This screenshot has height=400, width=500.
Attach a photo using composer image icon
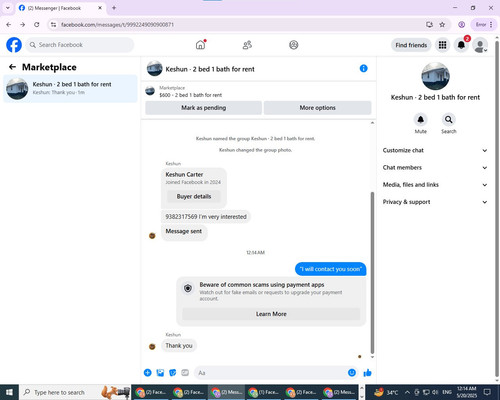pos(160,373)
